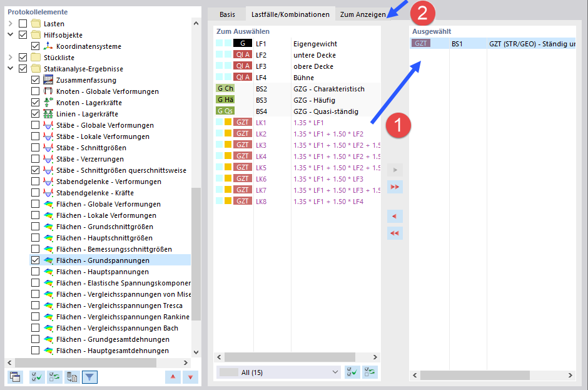The width and height of the screenshot is (588, 390).
Task: Click green G Ch badge of BS2
Action: pyautogui.click(x=225, y=88)
